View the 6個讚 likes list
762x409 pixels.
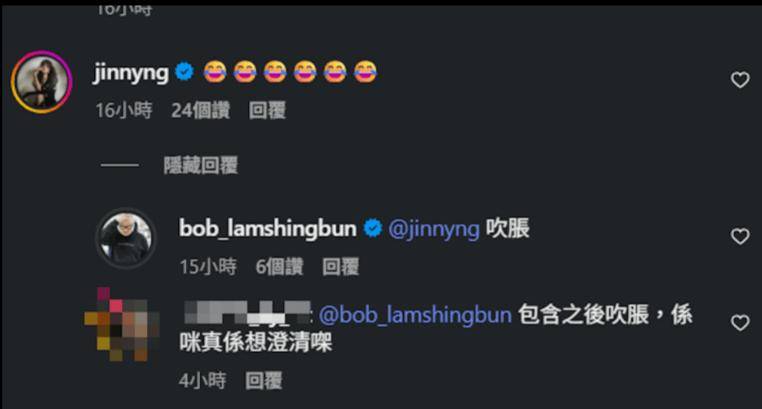tap(279, 267)
